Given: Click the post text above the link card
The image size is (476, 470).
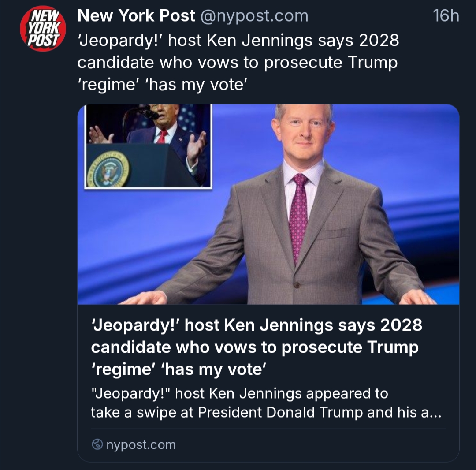Looking at the screenshot, I should [x=238, y=63].
